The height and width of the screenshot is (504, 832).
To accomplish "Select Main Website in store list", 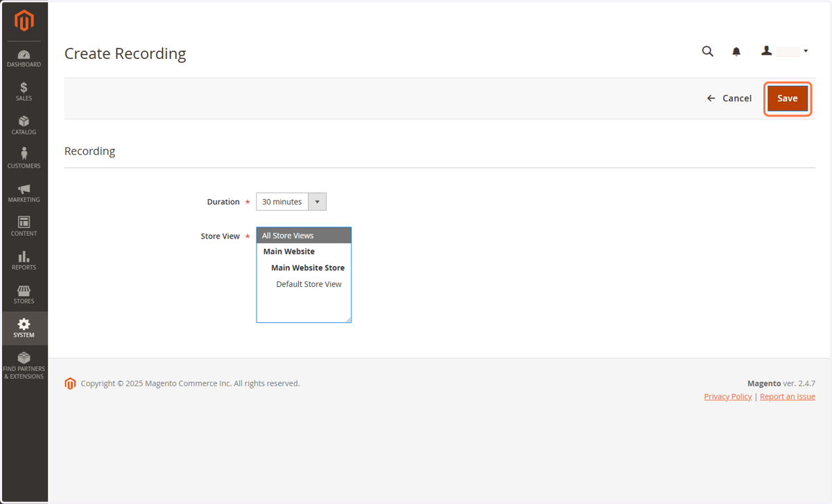I will [x=304, y=252].
